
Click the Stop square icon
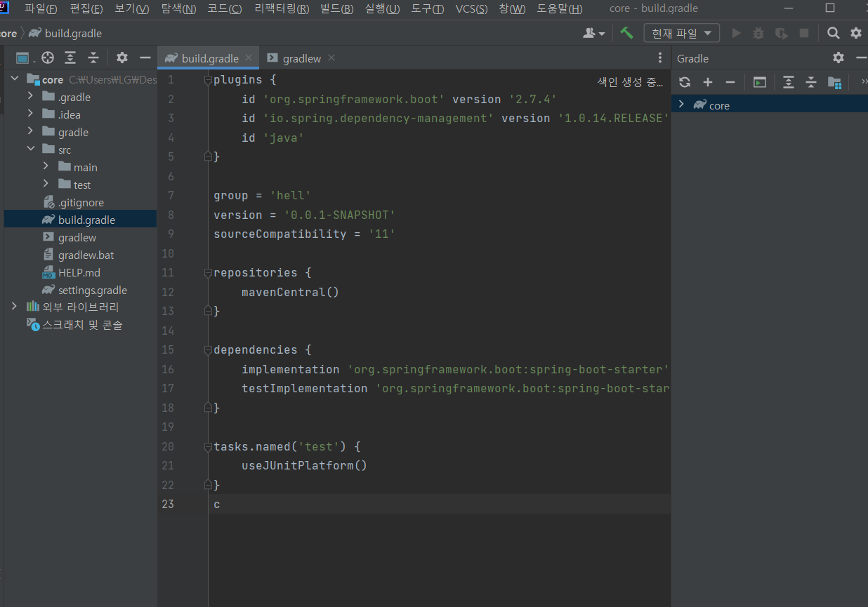(x=804, y=33)
